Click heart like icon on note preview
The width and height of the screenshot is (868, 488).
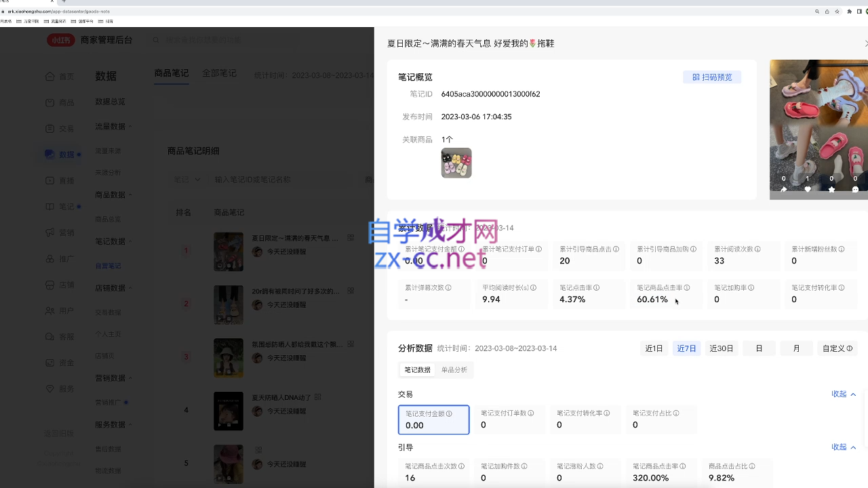808,190
